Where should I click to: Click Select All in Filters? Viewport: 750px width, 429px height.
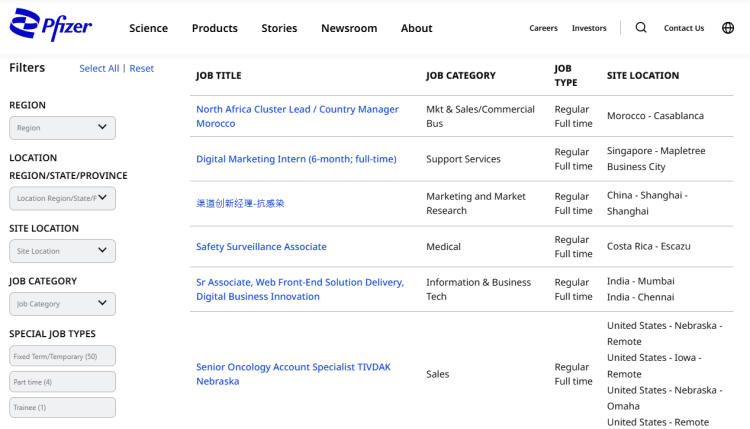(x=99, y=68)
